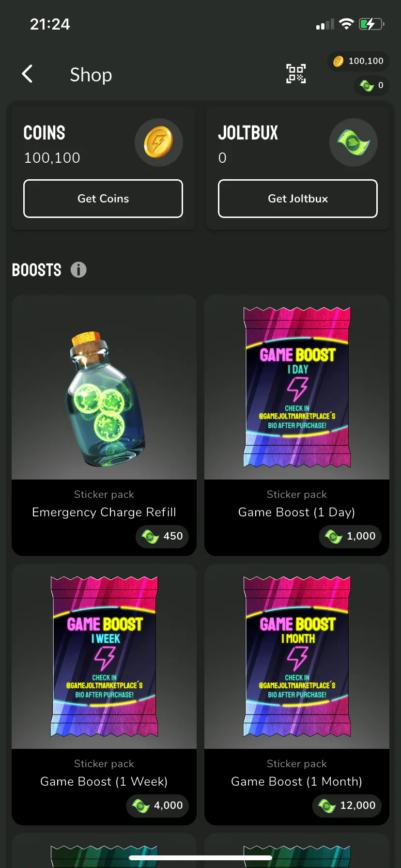This screenshot has height=868, width=401.
Task: Open the Game Boost 1 Month pack image
Action: click(297, 657)
